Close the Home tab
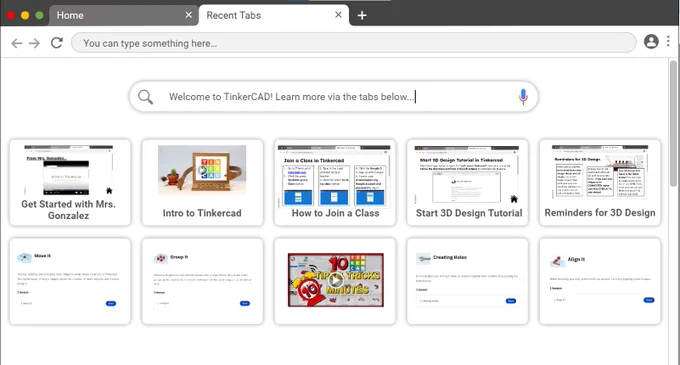This screenshot has height=365, width=680. tap(189, 15)
